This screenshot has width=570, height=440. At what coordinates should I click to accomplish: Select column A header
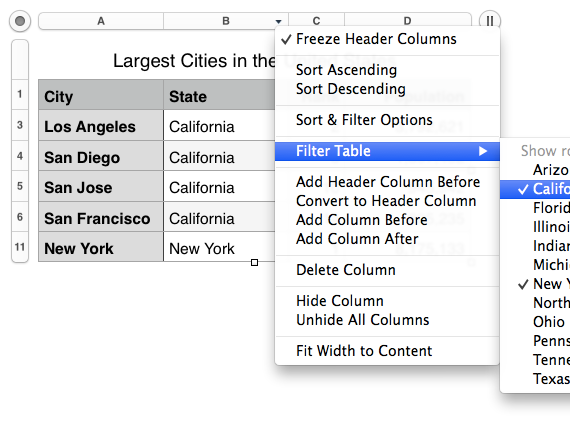[101, 21]
